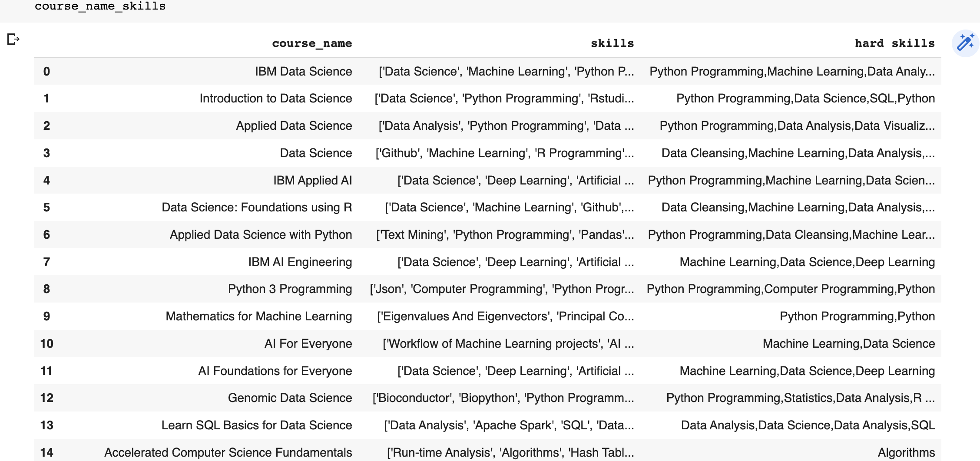Image resolution: width=980 pixels, height=461 pixels.
Task: Select the Introduction to Data Science cell
Action: coord(275,99)
